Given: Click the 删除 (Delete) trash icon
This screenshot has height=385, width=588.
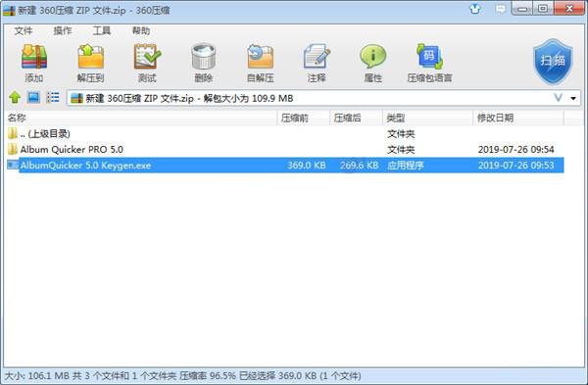Looking at the screenshot, I should [203, 63].
